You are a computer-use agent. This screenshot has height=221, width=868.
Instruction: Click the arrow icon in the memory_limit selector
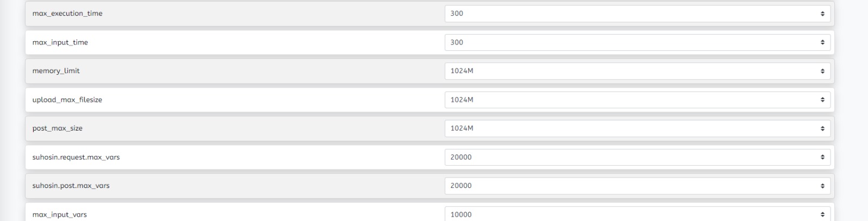coord(822,71)
